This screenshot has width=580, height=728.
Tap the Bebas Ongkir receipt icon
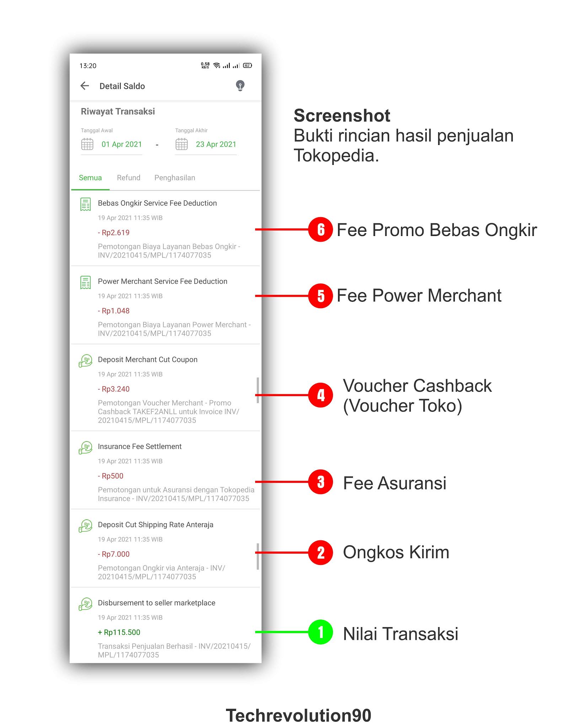click(x=85, y=204)
